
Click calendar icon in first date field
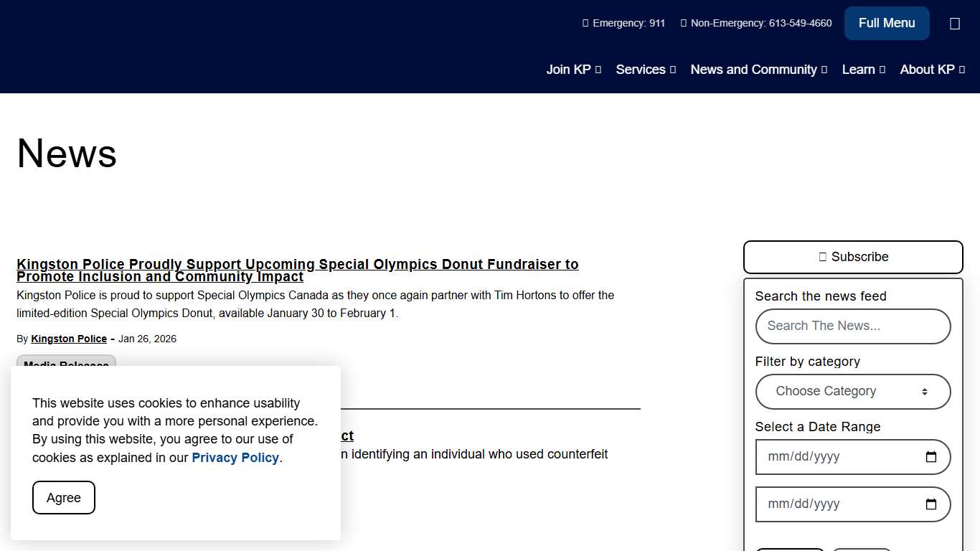(x=931, y=457)
